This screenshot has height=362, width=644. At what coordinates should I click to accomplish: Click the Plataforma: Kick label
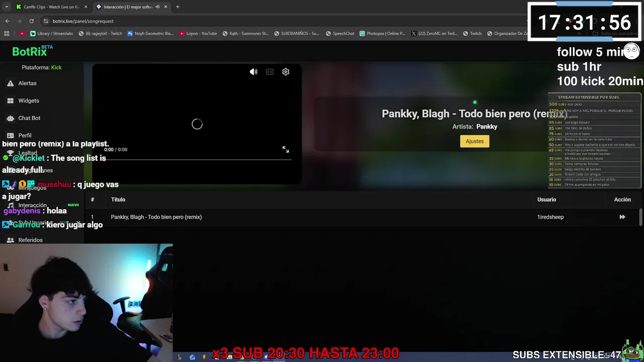point(42,67)
